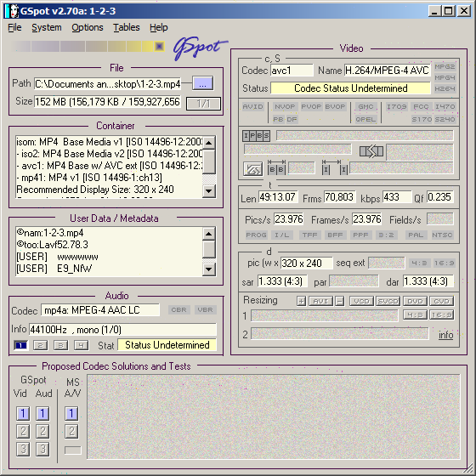Select the [USER] E9_NfW metadata line
This screenshot has width=476, height=476.
coord(54,269)
